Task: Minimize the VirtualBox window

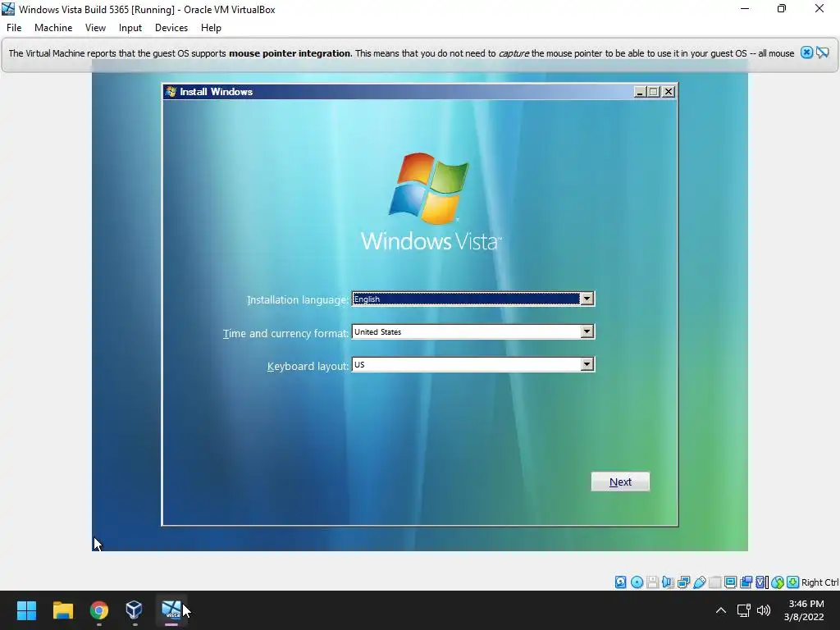Action: coord(745,9)
